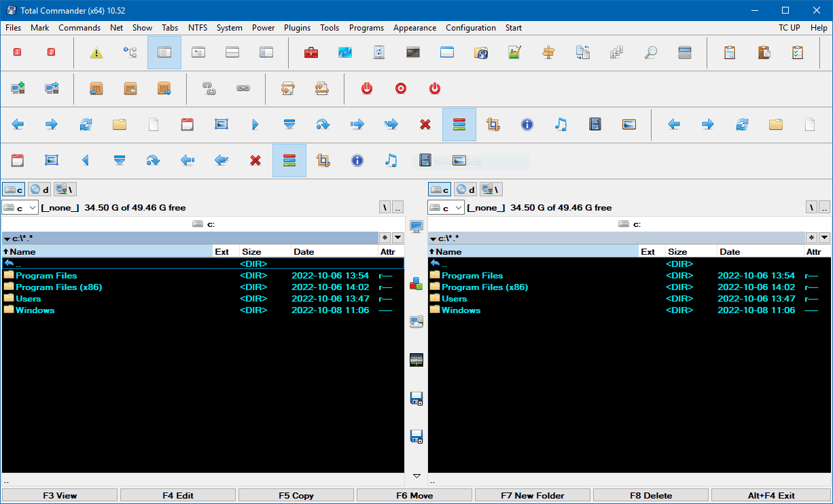Open the left panel drive dropdown

point(20,207)
